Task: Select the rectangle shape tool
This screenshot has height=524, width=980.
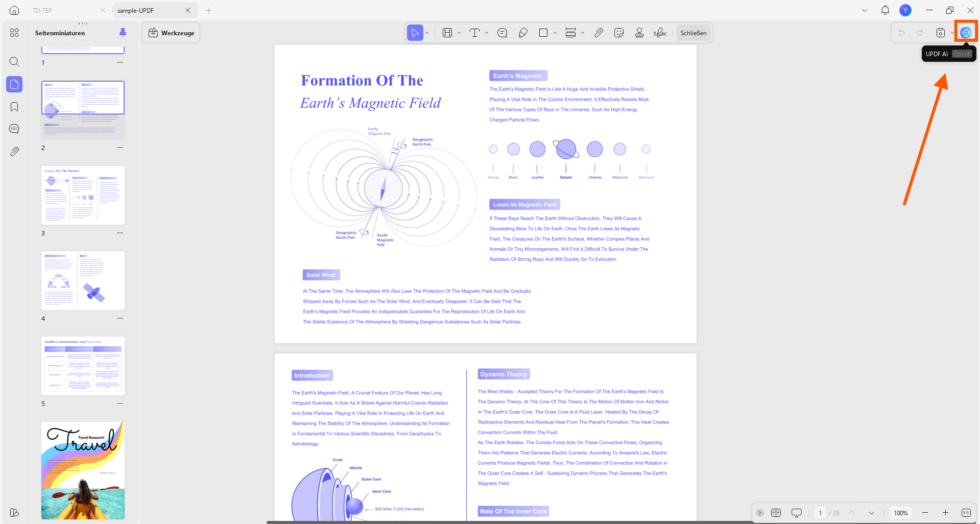Action: pyautogui.click(x=543, y=33)
